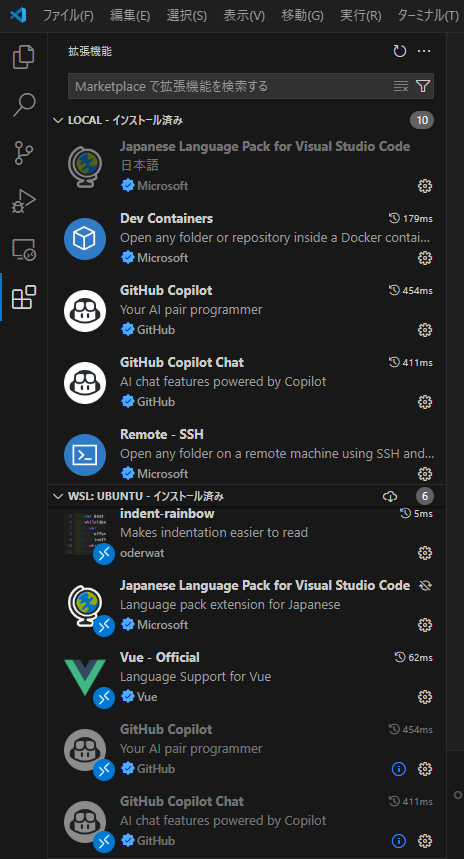Click 'Your AI pair programmer' under local Copilot

pos(191,310)
